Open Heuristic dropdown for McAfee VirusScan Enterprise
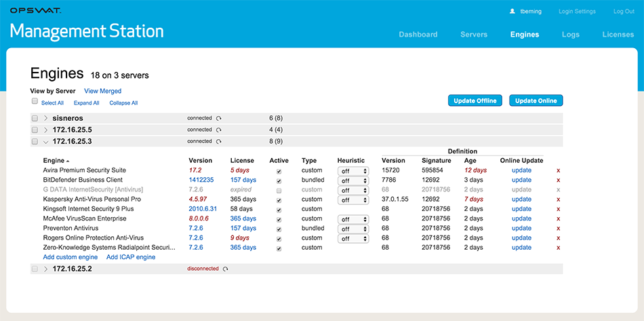This screenshot has height=321, width=644. [x=353, y=219]
